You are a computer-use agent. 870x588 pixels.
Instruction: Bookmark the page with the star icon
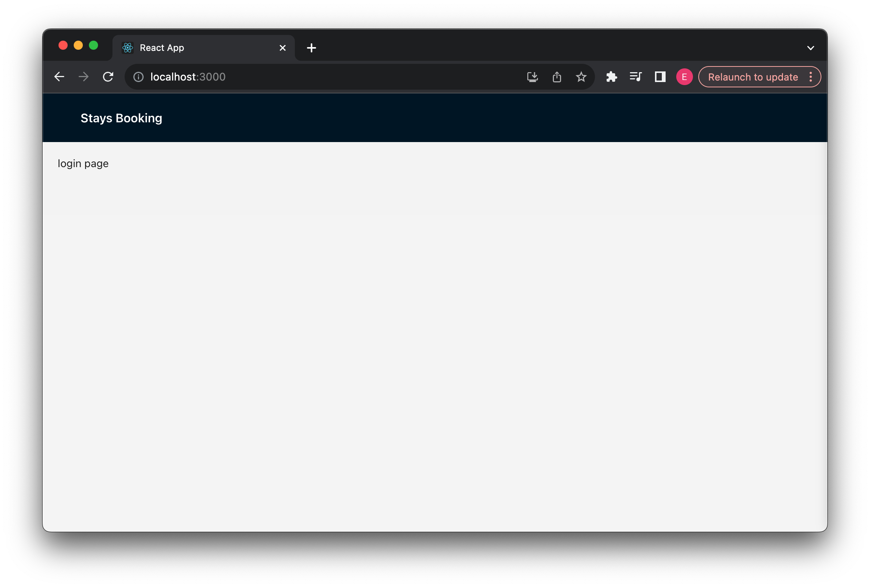[x=581, y=76]
